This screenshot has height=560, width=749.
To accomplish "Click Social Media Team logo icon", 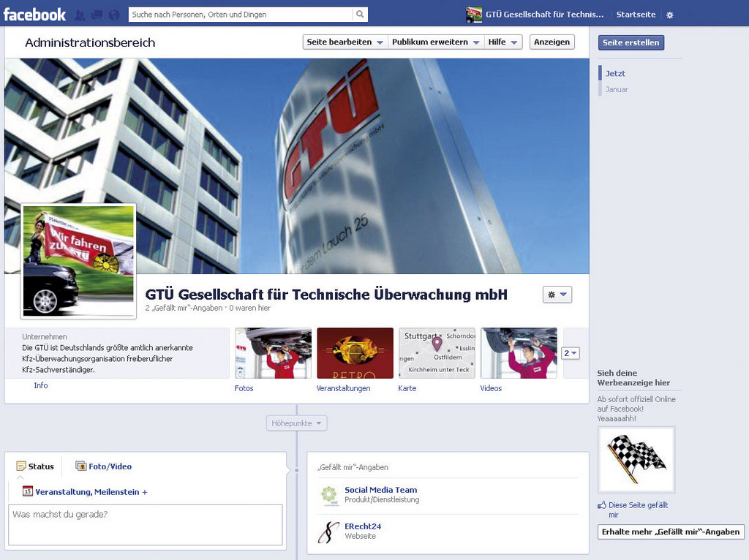I will (x=329, y=496).
